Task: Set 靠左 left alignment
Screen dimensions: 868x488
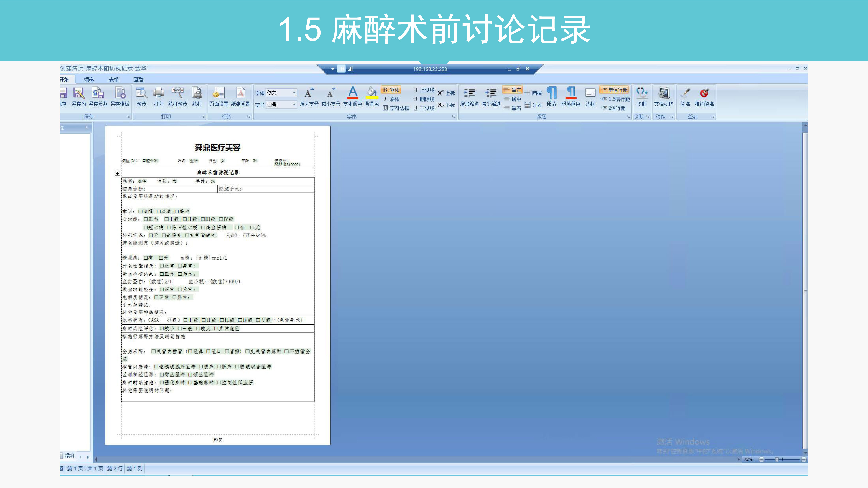Action: [x=512, y=90]
